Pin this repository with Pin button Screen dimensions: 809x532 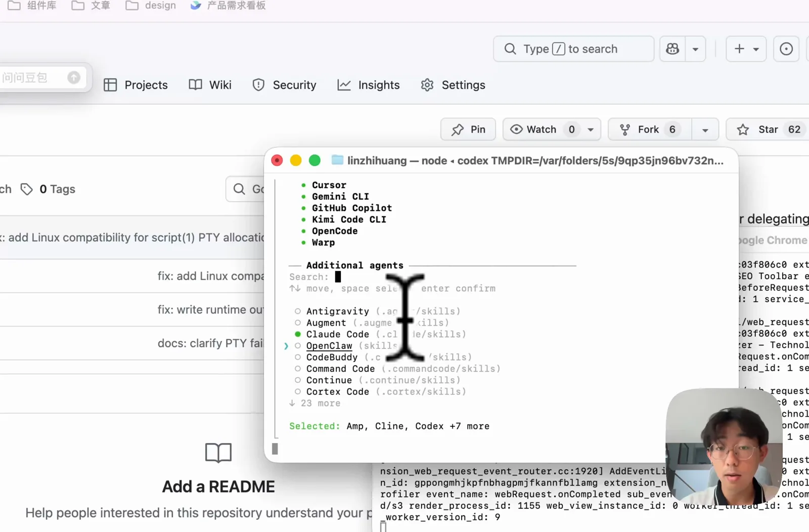tap(468, 129)
